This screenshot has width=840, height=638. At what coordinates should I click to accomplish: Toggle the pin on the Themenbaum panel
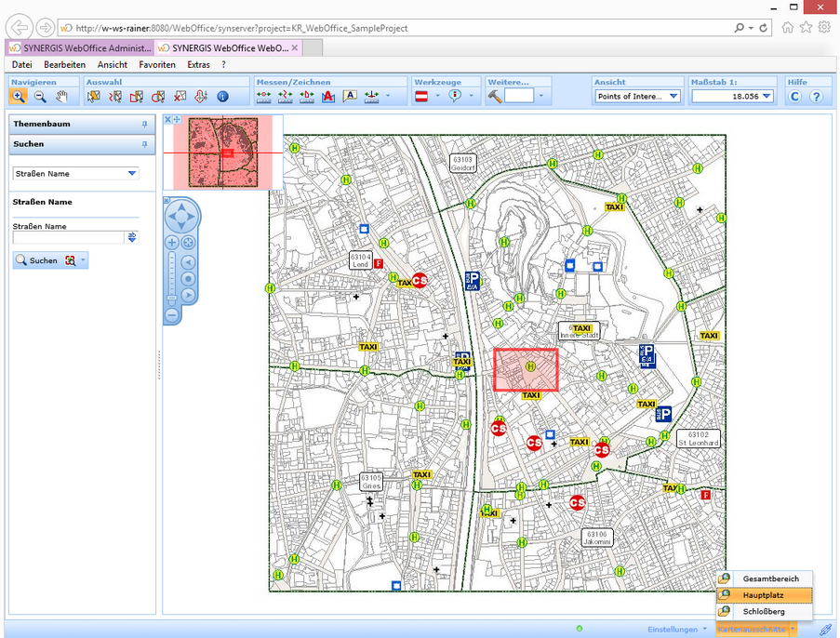[x=146, y=124]
